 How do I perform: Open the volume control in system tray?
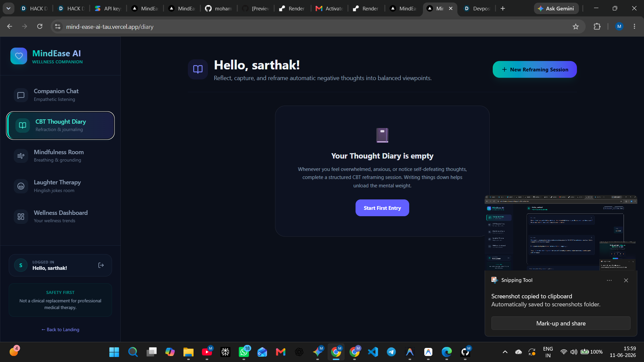pyautogui.click(x=574, y=352)
